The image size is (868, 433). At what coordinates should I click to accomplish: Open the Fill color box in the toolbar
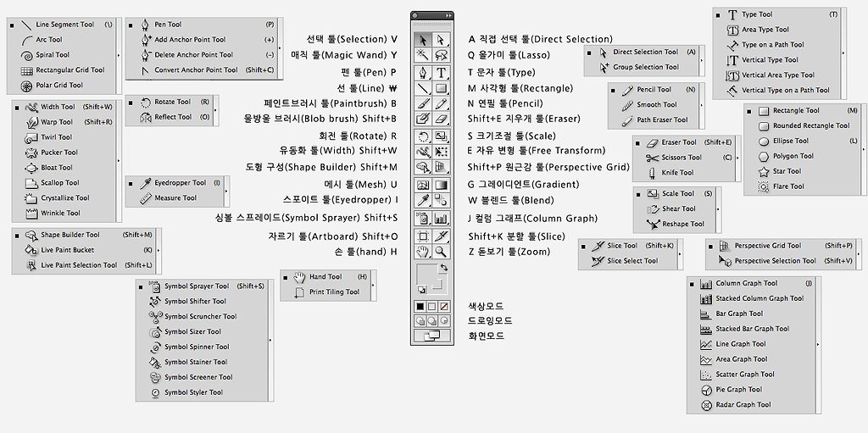427,274
